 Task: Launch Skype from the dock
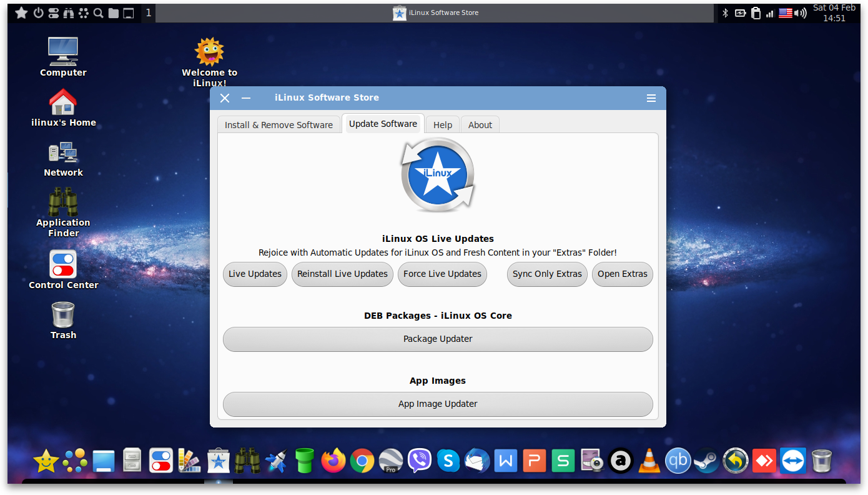448,461
